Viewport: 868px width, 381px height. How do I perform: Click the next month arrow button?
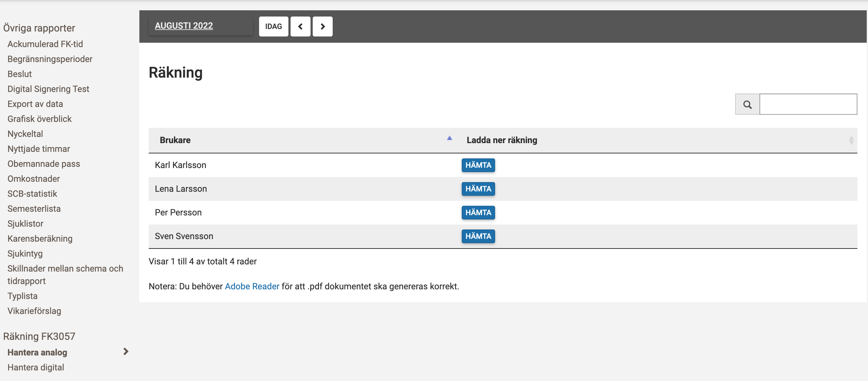tap(322, 26)
